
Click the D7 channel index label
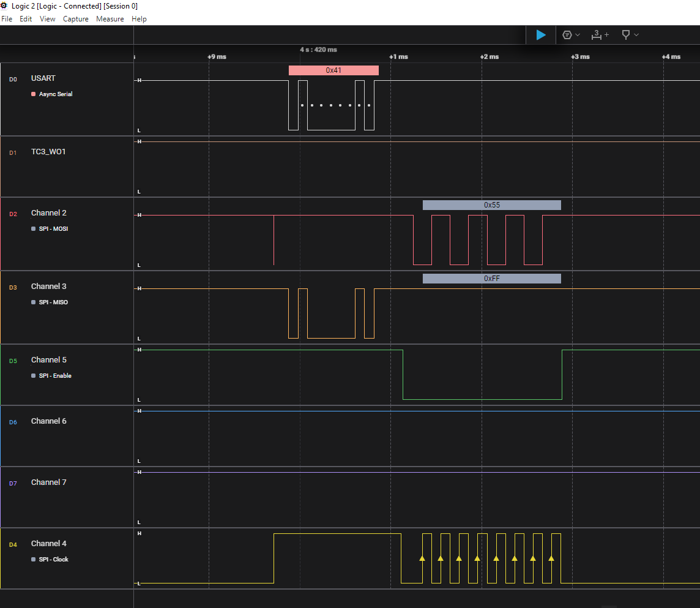[x=13, y=483]
